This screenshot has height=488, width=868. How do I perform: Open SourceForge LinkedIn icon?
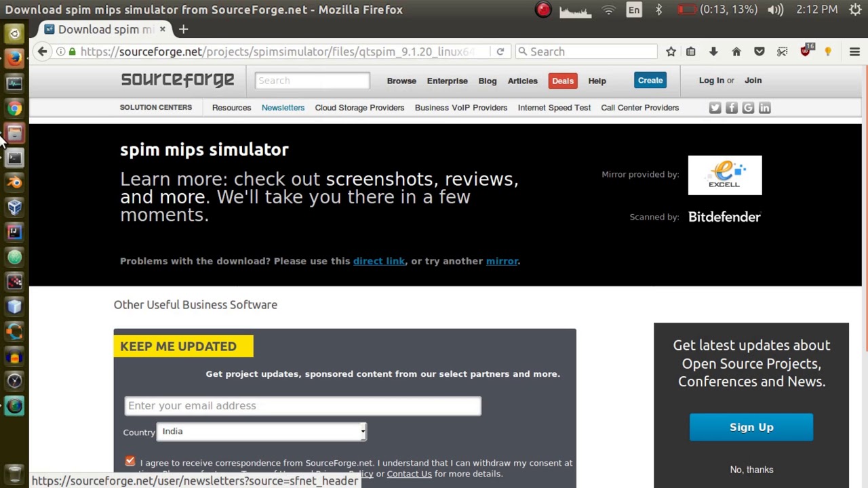(x=765, y=108)
